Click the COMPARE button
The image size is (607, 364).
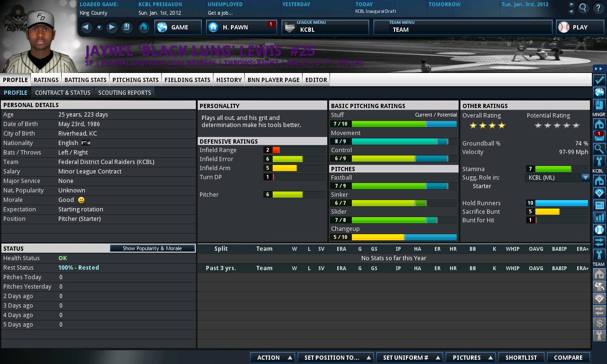coord(568,357)
